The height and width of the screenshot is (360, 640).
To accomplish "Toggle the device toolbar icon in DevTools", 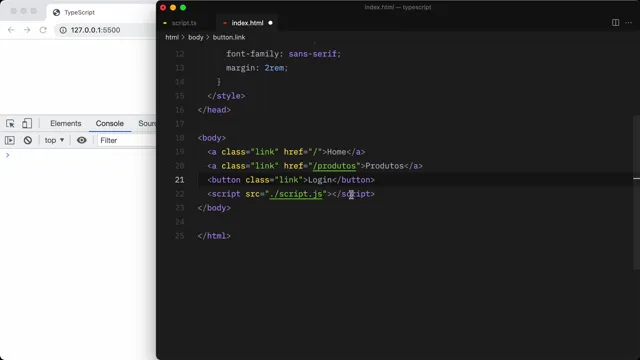I will (x=27, y=123).
